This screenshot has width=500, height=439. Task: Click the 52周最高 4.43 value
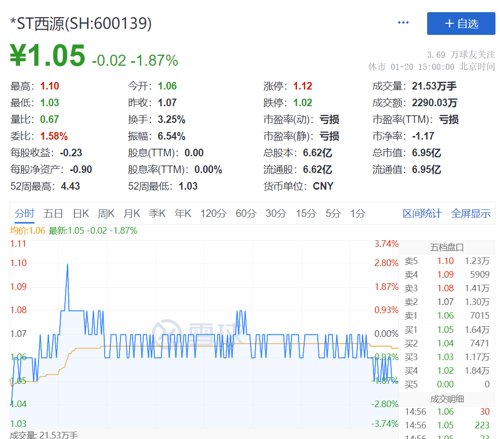[70, 186]
